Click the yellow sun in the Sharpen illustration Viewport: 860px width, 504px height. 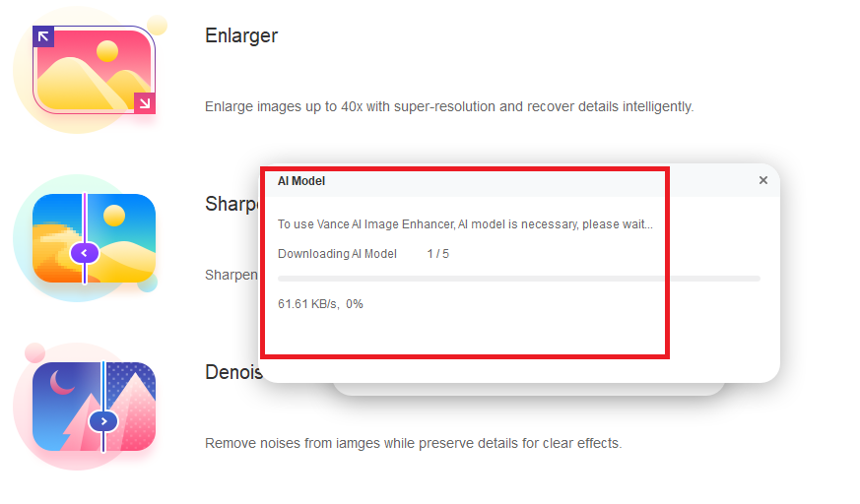click(x=114, y=216)
